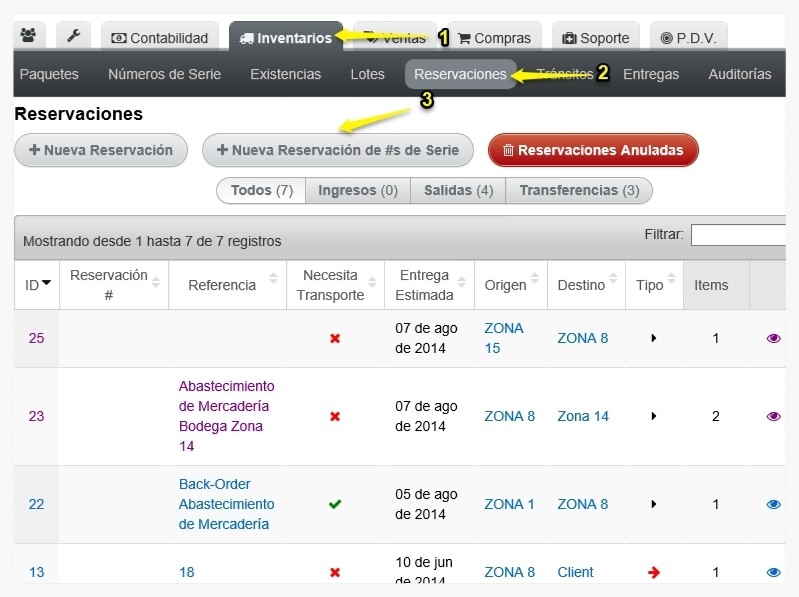Focus the Filtrar text field
This screenshot has height=597, width=799.
coord(738,235)
